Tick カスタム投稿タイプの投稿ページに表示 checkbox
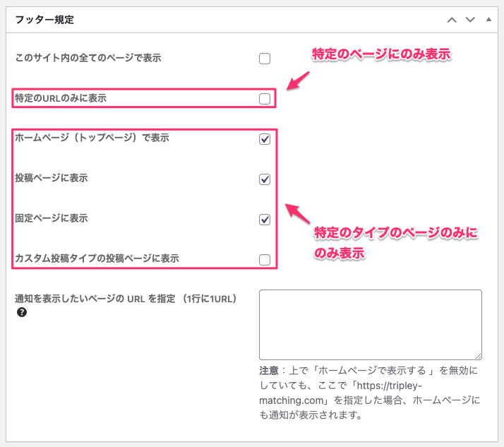 pyautogui.click(x=265, y=260)
